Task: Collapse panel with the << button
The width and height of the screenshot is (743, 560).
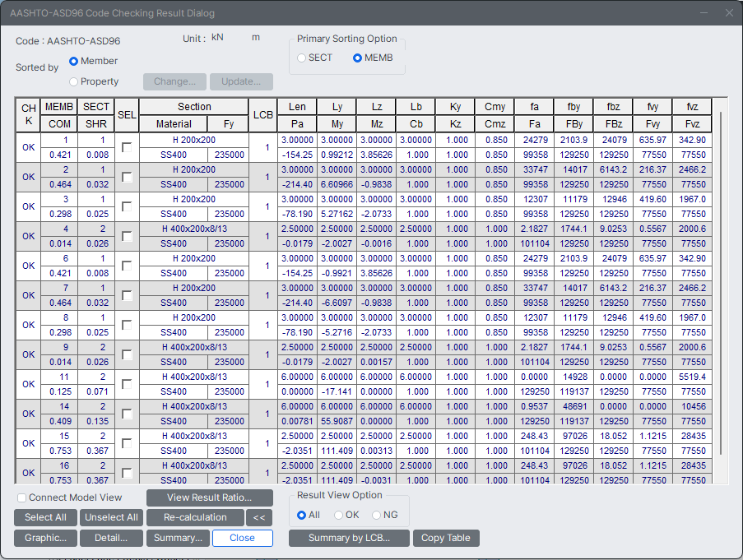Action: (259, 517)
